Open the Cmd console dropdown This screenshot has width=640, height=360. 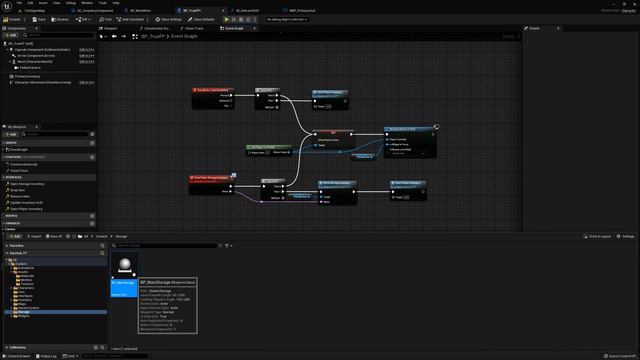70,356
